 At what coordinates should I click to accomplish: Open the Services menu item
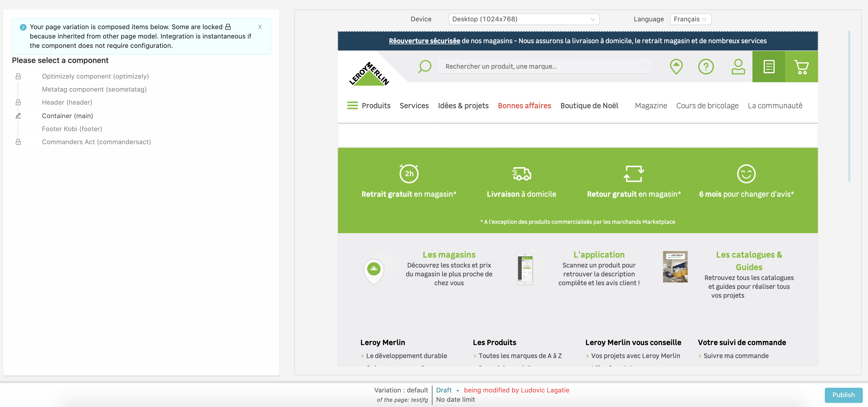414,106
